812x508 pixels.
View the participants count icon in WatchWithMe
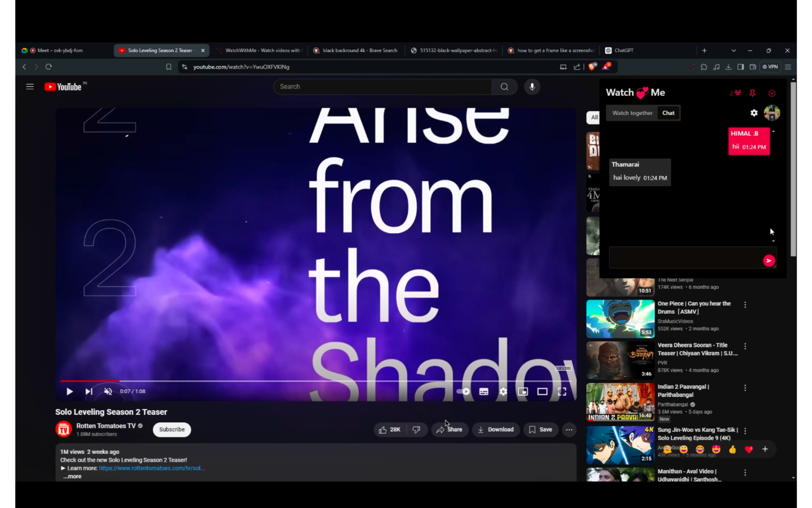(x=735, y=93)
